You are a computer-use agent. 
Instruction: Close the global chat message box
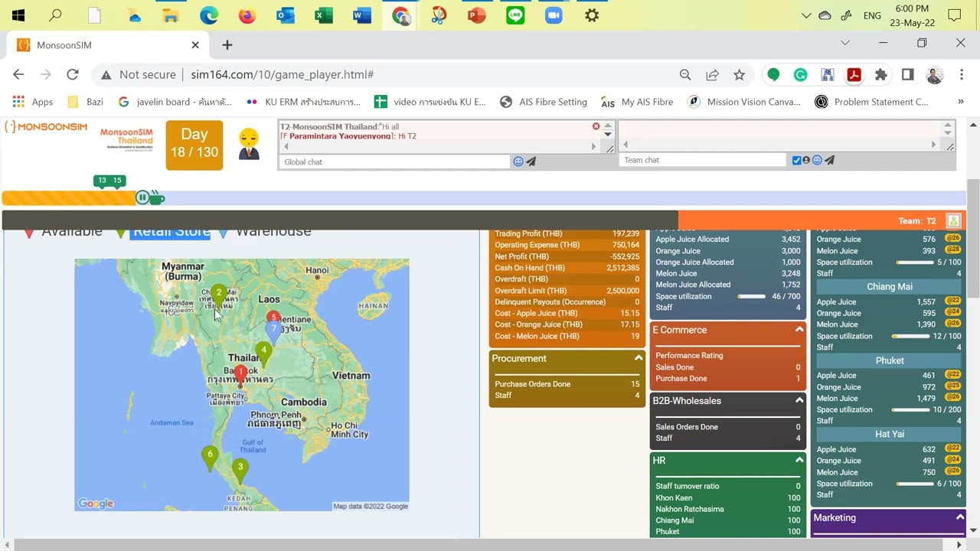(x=596, y=126)
